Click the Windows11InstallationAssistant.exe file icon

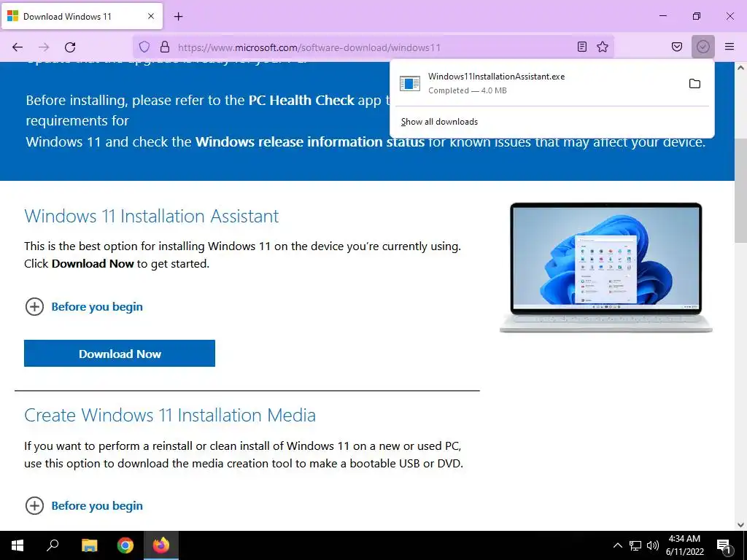click(410, 83)
